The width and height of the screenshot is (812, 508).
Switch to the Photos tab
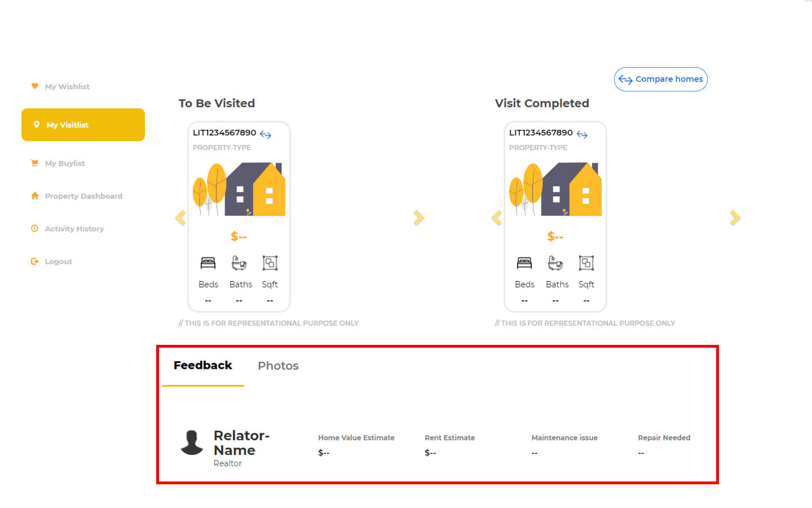tap(278, 366)
